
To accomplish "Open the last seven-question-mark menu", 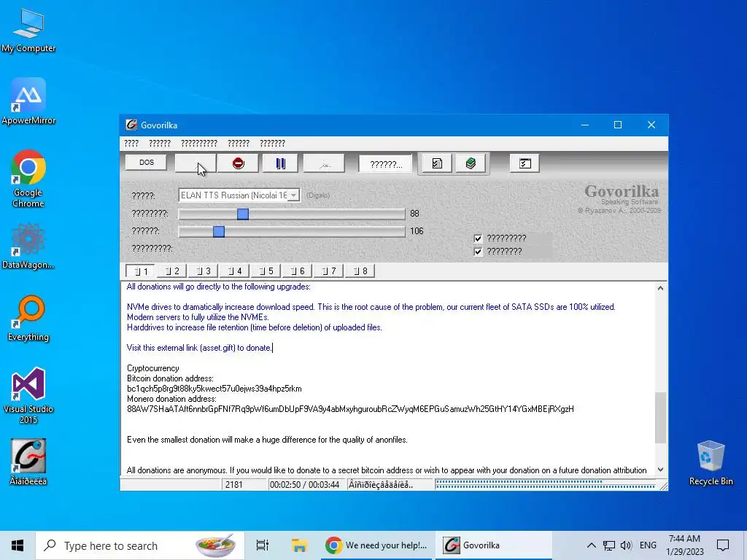I will point(272,144).
